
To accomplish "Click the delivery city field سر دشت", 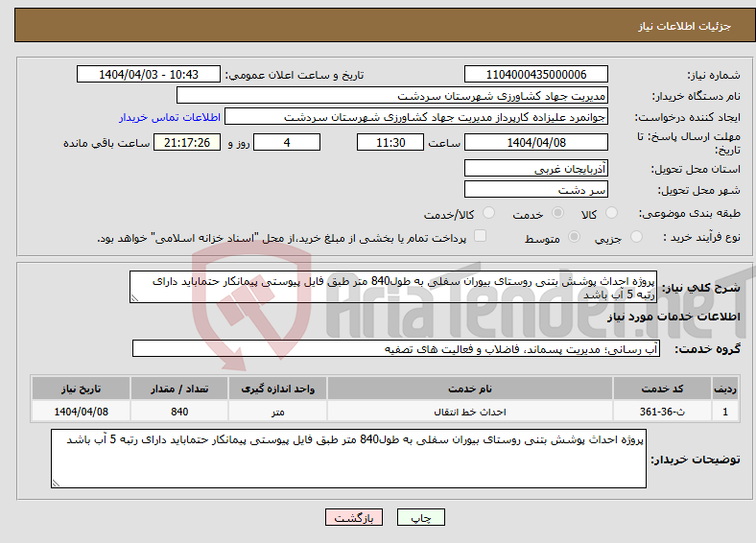I will [535, 189].
